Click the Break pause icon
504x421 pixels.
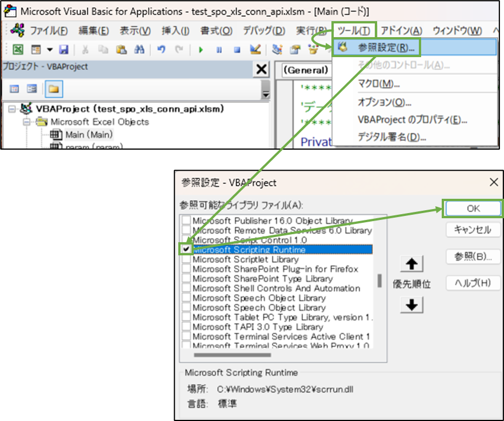coord(219,50)
